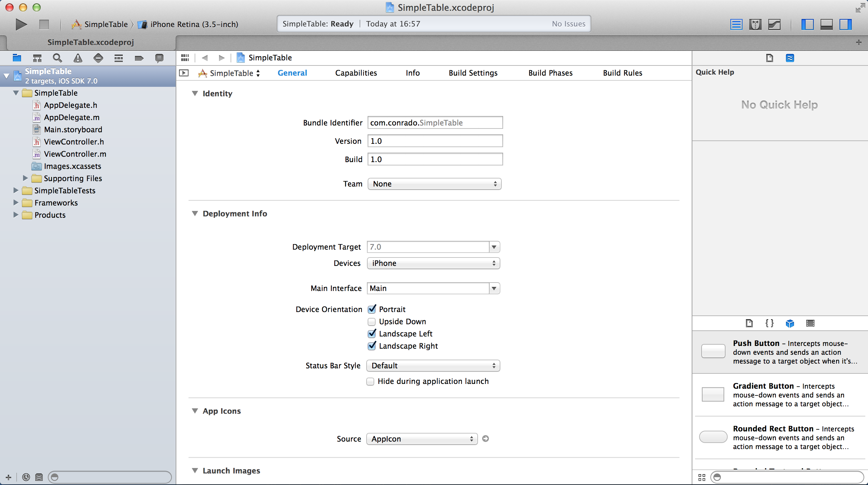Switch to the Version editor
This screenshot has height=485, width=868.
click(x=774, y=24)
